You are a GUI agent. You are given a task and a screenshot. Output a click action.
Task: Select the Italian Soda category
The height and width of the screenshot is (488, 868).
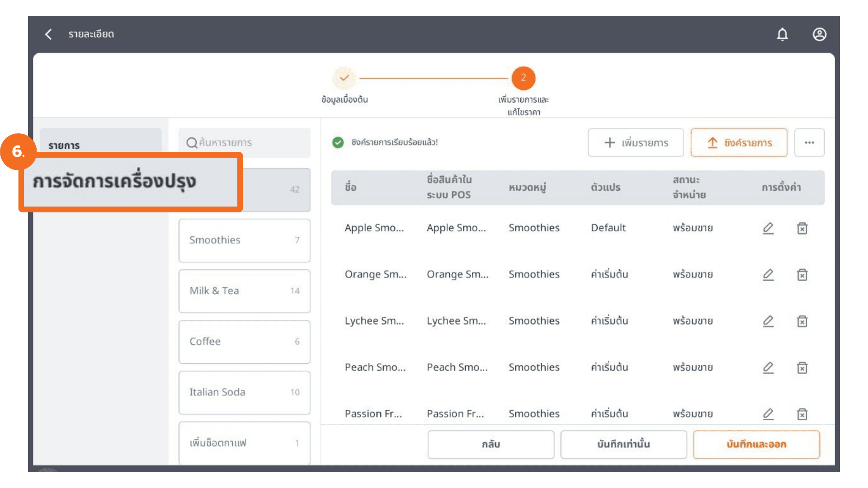coord(244,392)
